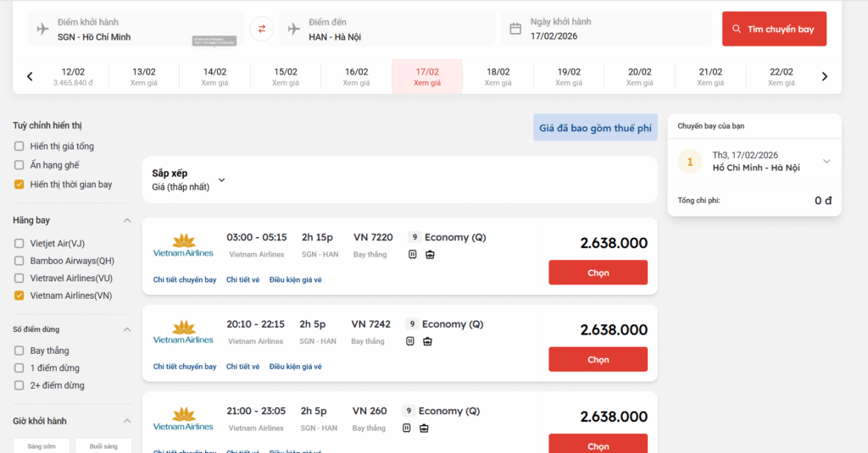Click the departure date calendar icon

(515, 29)
